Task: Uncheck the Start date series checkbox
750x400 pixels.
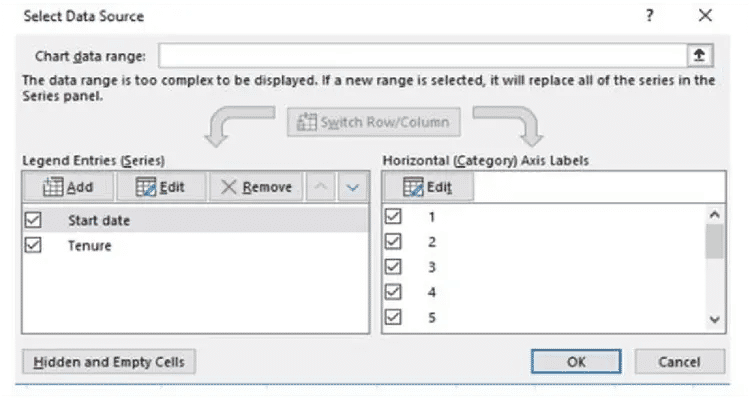Action: [33, 220]
